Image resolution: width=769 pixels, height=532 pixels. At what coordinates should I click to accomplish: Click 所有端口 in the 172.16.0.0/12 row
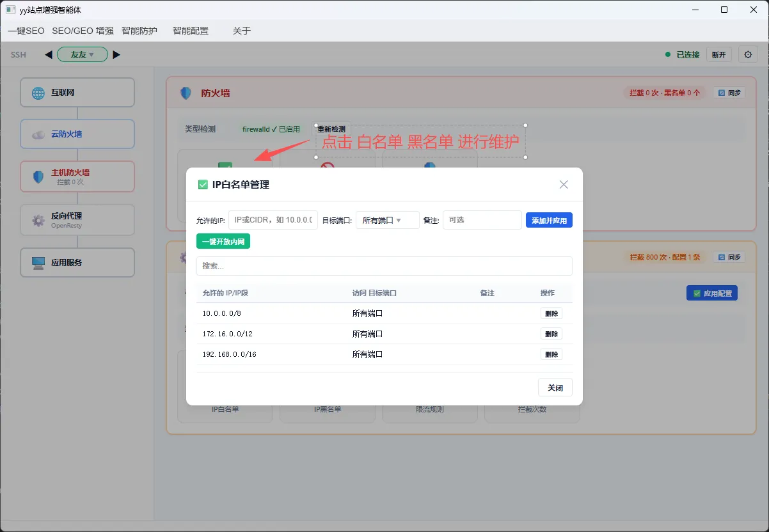[367, 334]
